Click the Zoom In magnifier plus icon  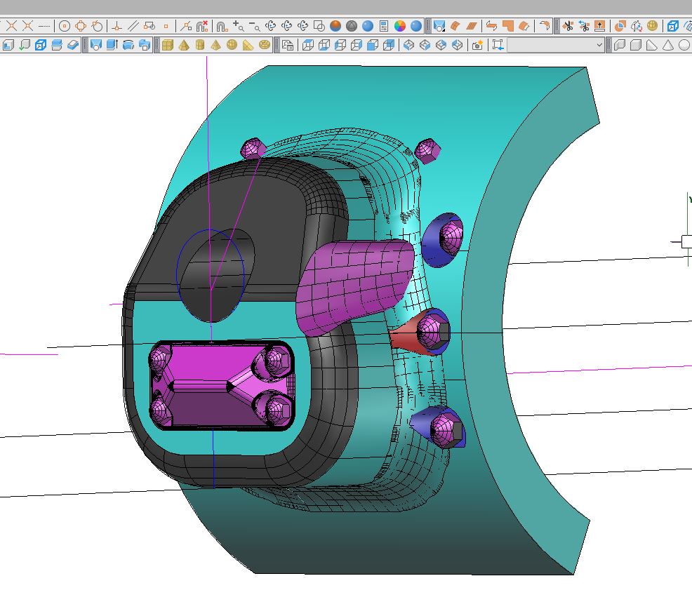(x=239, y=26)
